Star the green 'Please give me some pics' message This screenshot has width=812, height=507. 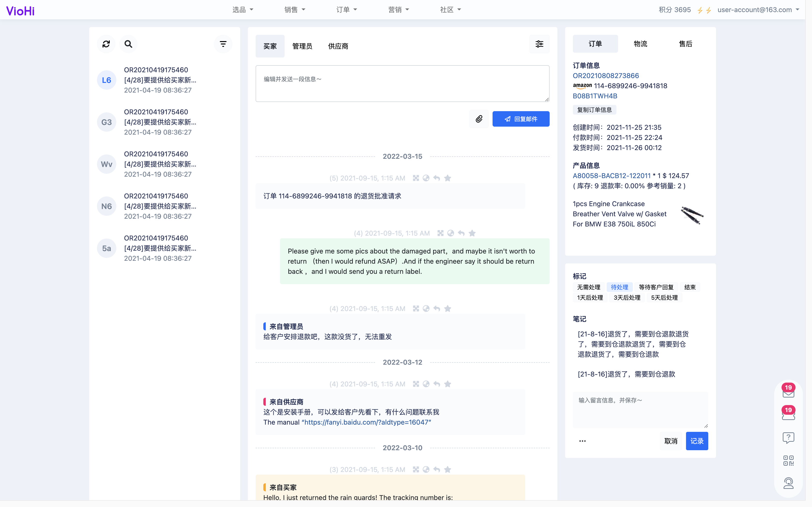coord(472,233)
